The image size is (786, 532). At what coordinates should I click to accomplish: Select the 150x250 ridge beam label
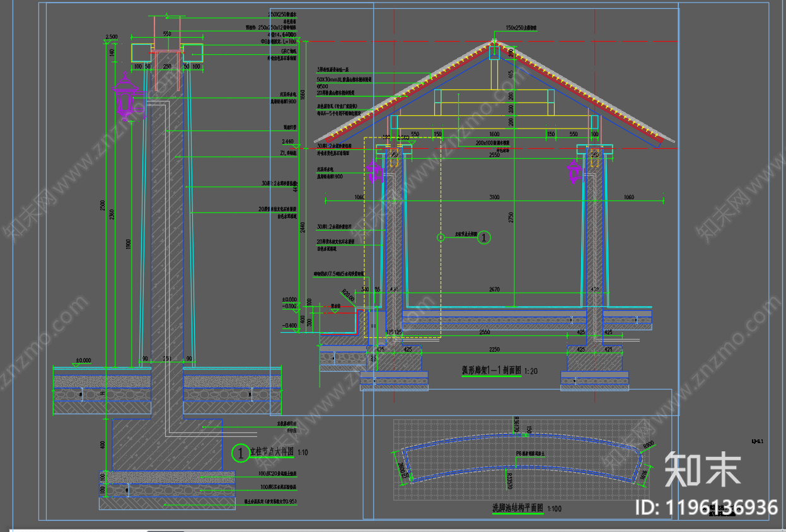521,28
